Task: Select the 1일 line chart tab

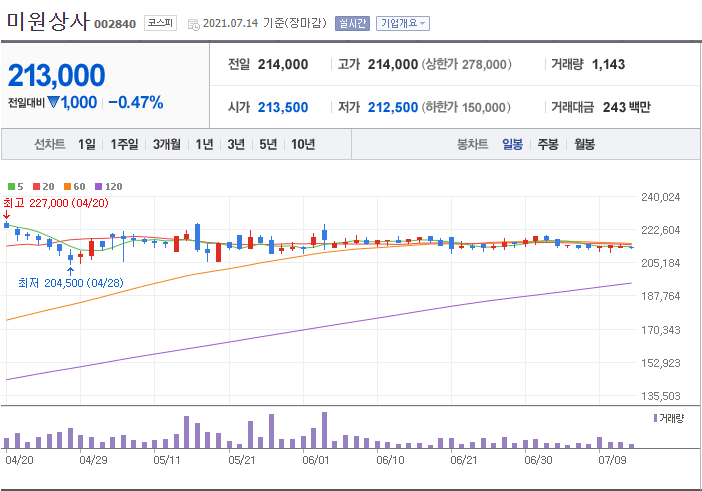Action: tap(87, 144)
